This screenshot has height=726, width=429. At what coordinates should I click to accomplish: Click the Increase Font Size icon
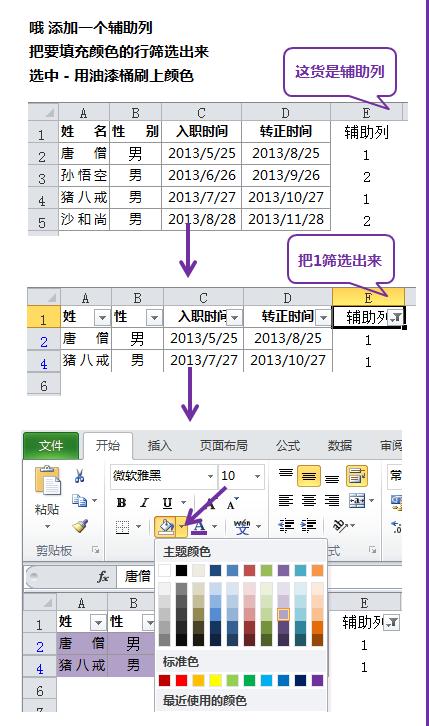210,503
